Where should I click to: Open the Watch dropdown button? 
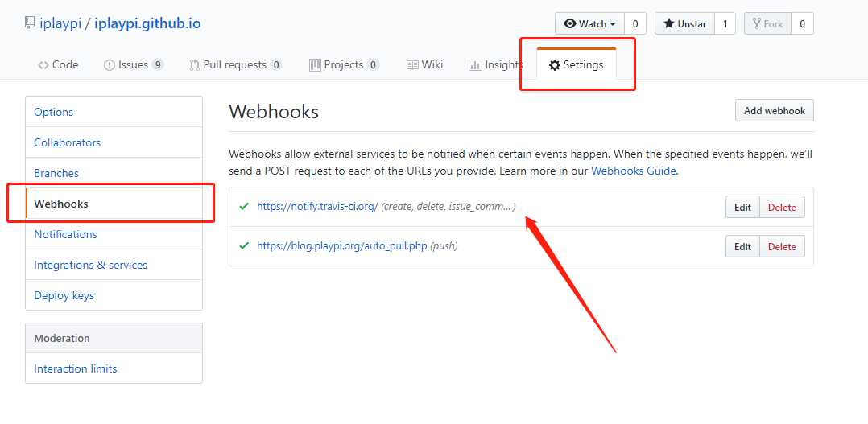pyautogui.click(x=590, y=24)
